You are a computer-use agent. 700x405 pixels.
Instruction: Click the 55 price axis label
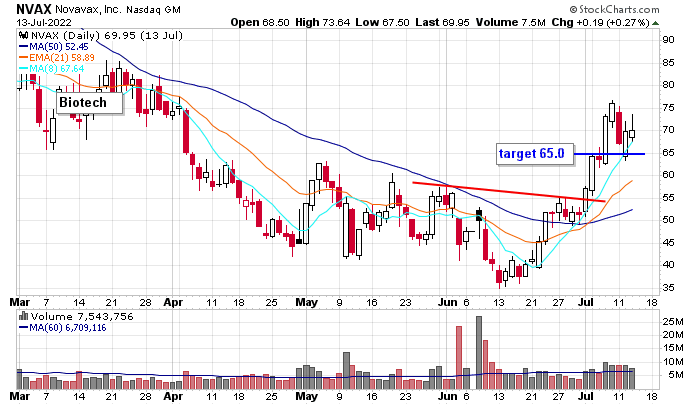[x=668, y=197]
